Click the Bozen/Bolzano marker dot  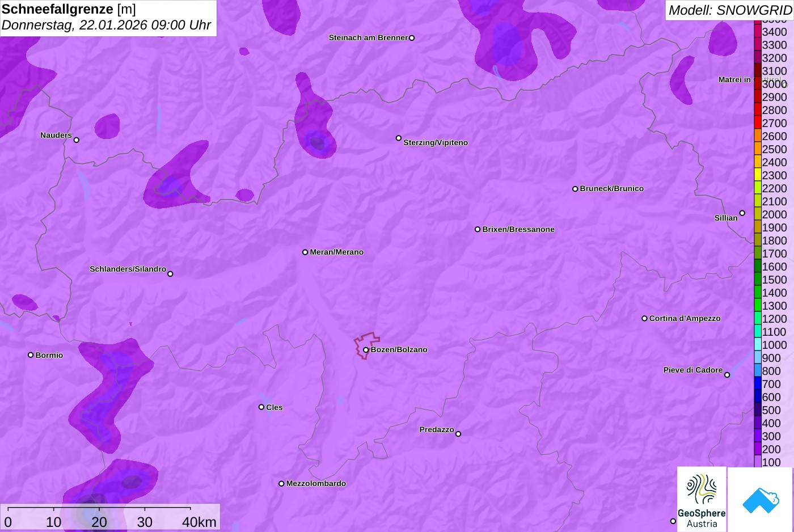[x=366, y=350]
